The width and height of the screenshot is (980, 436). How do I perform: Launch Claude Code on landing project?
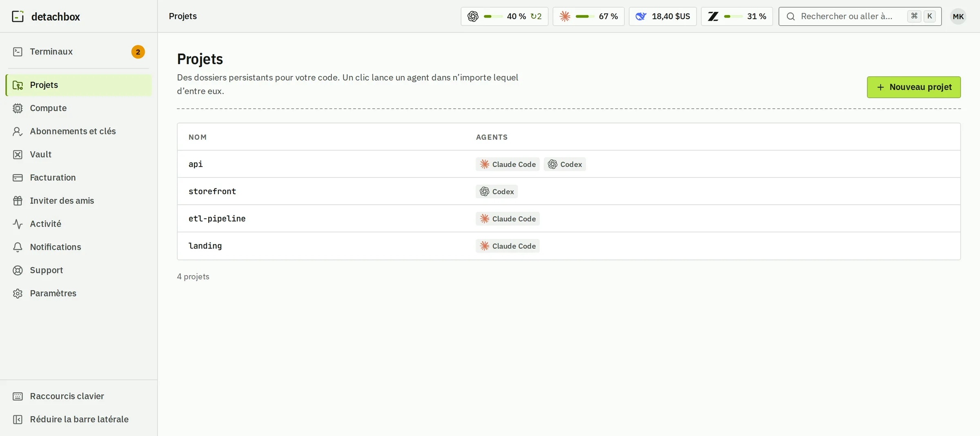tap(508, 246)
